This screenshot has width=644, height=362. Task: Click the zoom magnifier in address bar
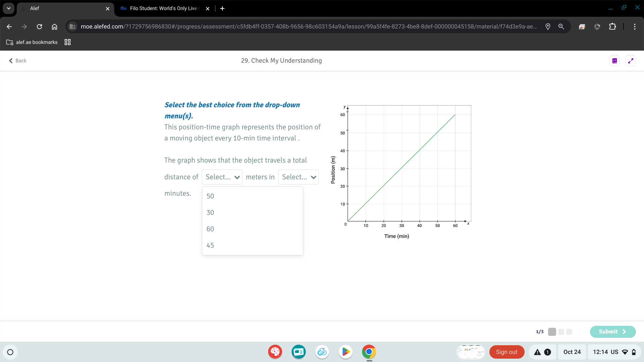tap(561, 26)
